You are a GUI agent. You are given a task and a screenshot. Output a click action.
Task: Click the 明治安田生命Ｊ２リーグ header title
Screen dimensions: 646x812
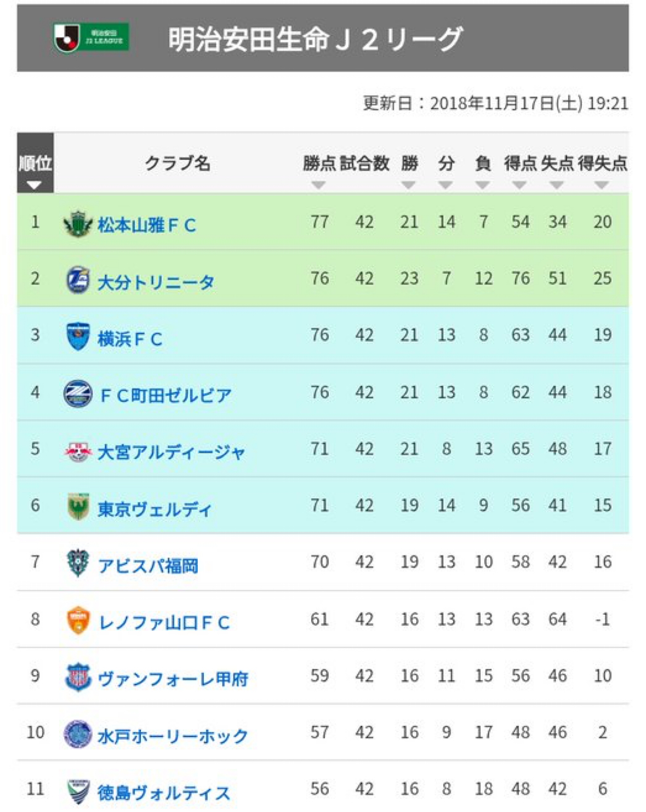point(315,39)
